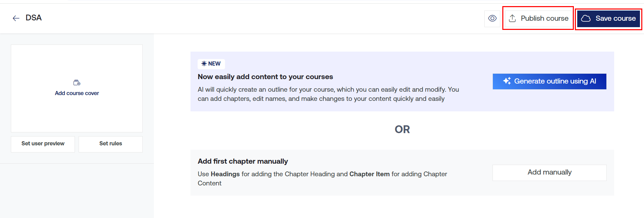Open the Set rules option
Screen dimensions: 644x218
coord(110,144)
